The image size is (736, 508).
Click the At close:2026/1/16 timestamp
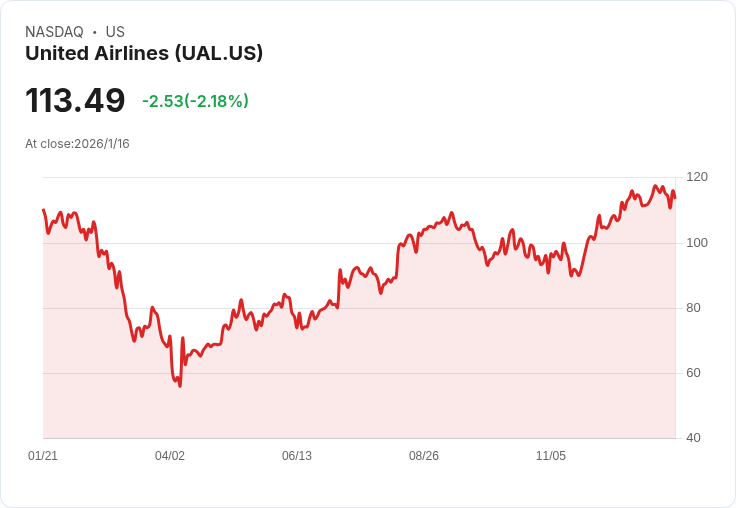[77, 144]
